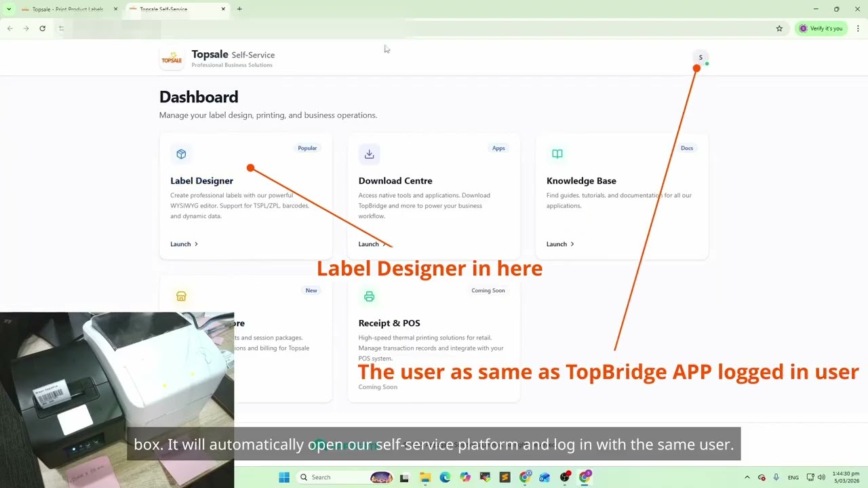Screen dimensions: 868x488
Task: Go back using the browser back arrow
Action: tap(9, 28)
